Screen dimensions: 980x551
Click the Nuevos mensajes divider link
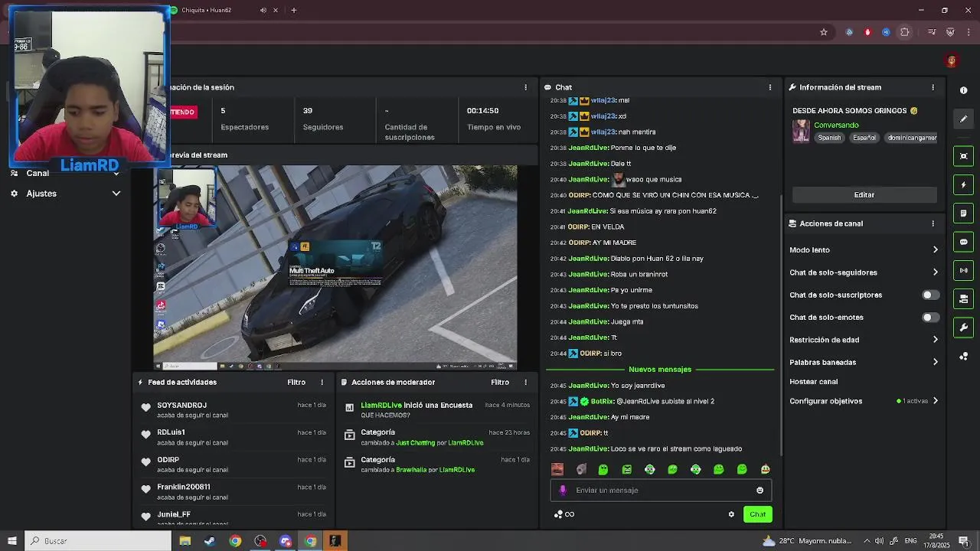659,370
